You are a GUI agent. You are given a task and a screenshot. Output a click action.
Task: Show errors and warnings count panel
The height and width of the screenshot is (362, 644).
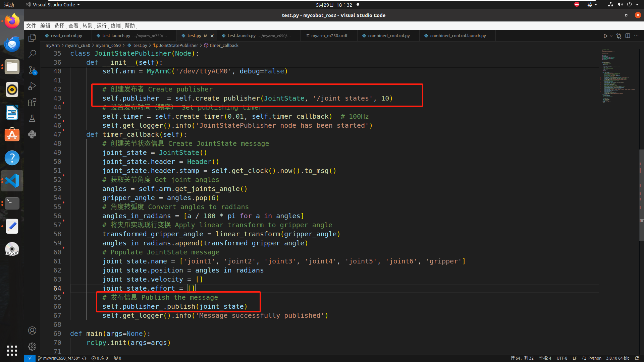tap(100, 358)
